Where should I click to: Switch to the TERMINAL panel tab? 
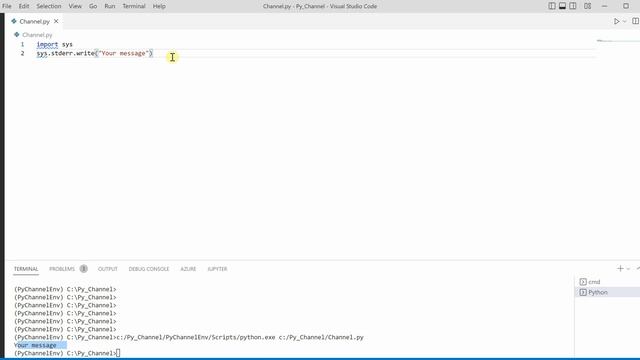[26, 269]
